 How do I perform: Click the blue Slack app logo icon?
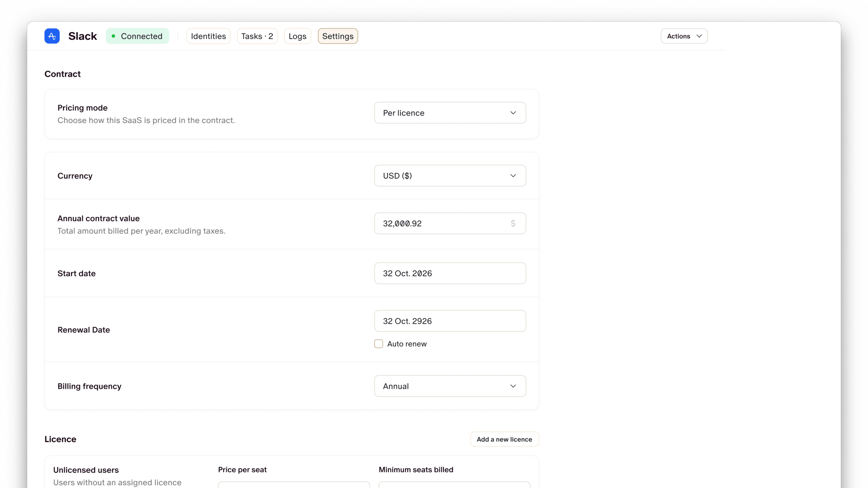coord(52,36)
